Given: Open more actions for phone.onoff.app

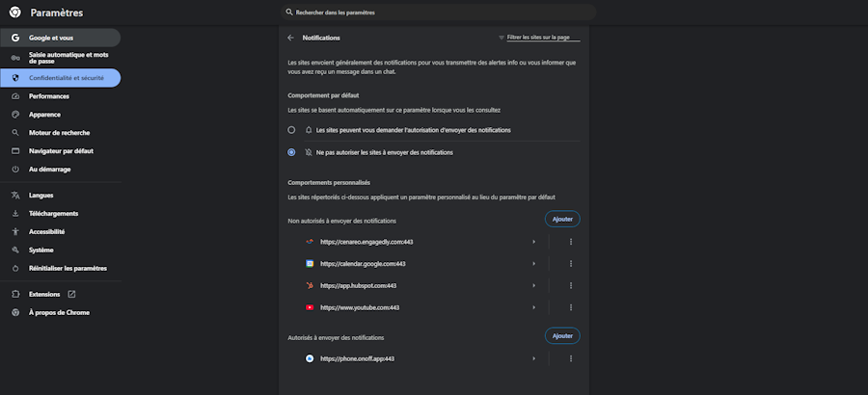Looking at the screenshot, I should pos(571,358).
